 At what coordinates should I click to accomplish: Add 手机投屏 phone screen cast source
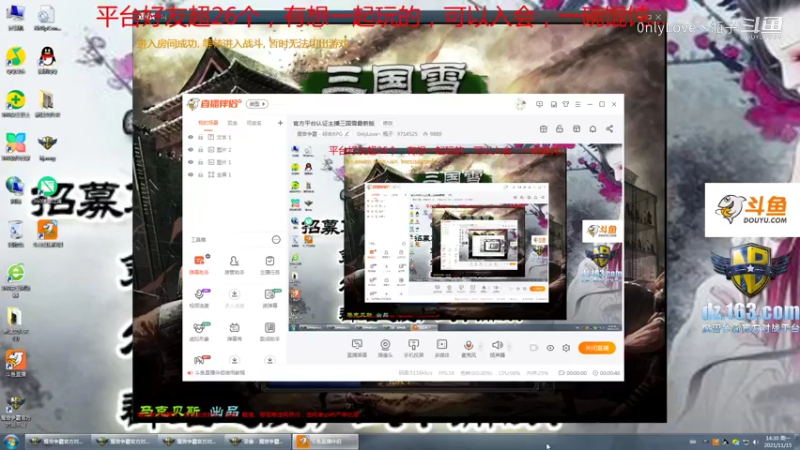point(413,348)
